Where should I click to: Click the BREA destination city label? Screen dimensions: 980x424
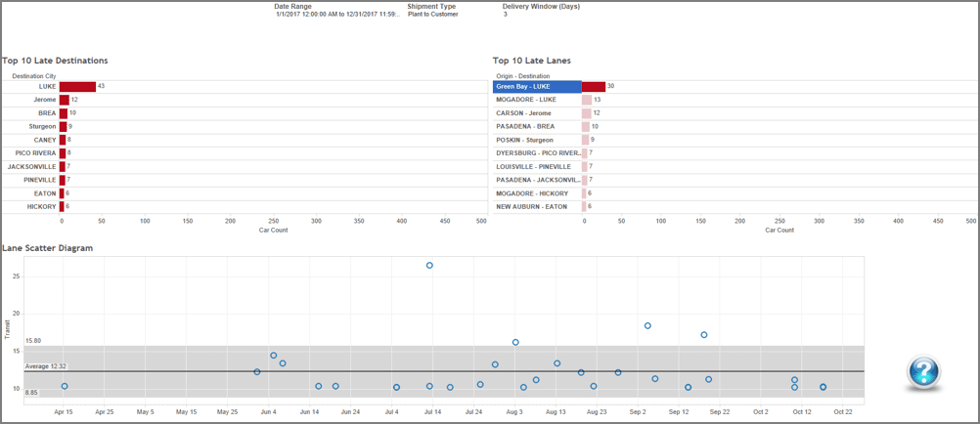coord(47,113)
